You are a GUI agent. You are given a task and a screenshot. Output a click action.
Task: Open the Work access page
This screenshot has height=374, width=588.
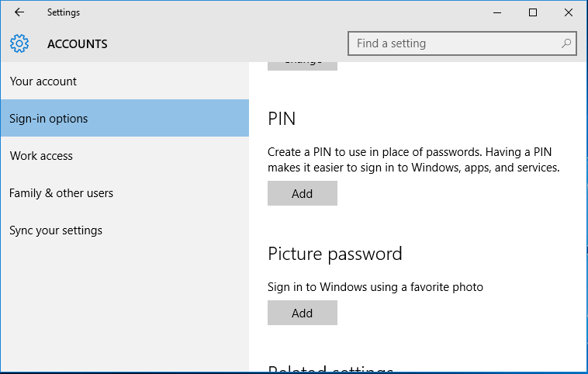pos(125,155)
